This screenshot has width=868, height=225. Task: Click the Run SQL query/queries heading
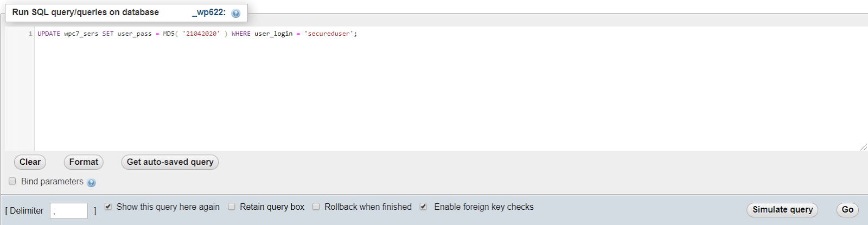coord(86,12)
